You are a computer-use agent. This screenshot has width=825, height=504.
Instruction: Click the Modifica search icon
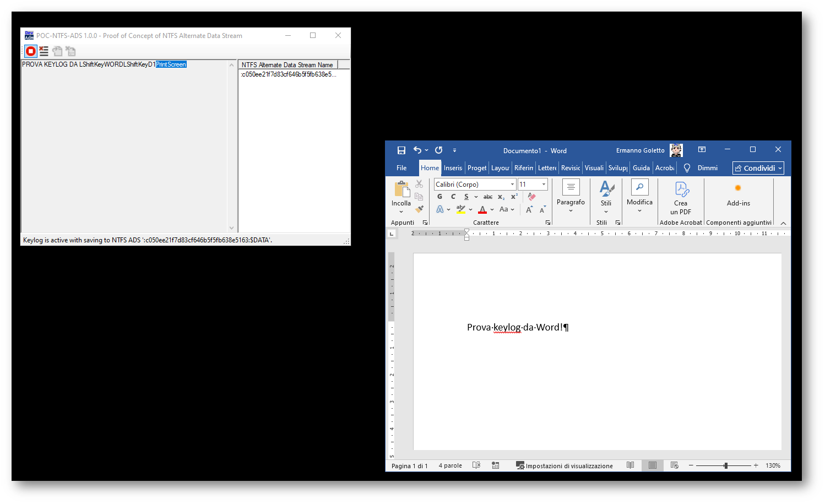coord(639,187)
